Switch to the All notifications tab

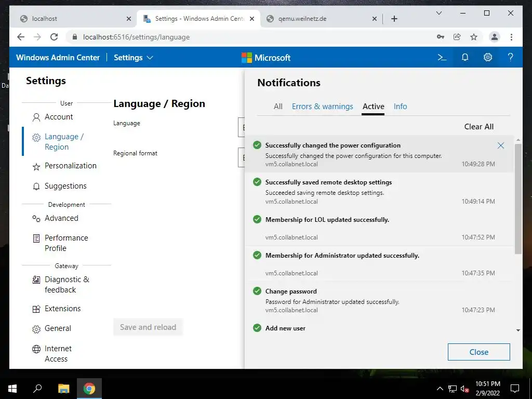278,107
